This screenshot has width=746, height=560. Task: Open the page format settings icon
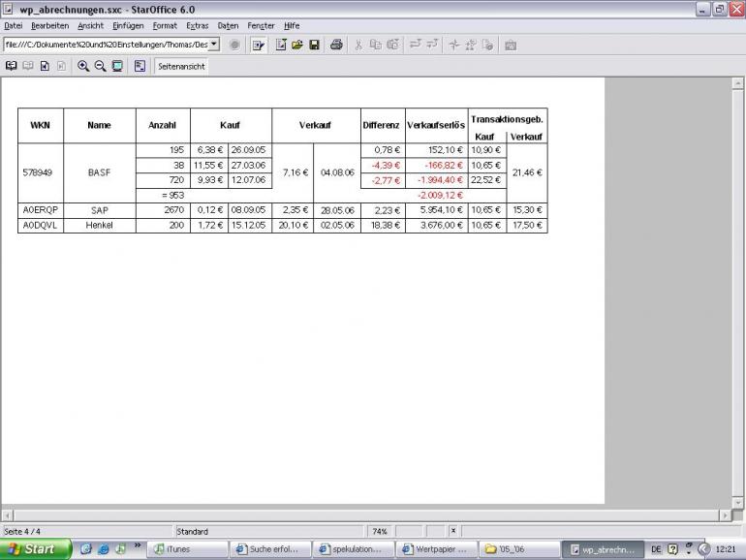tap(140, 66)
